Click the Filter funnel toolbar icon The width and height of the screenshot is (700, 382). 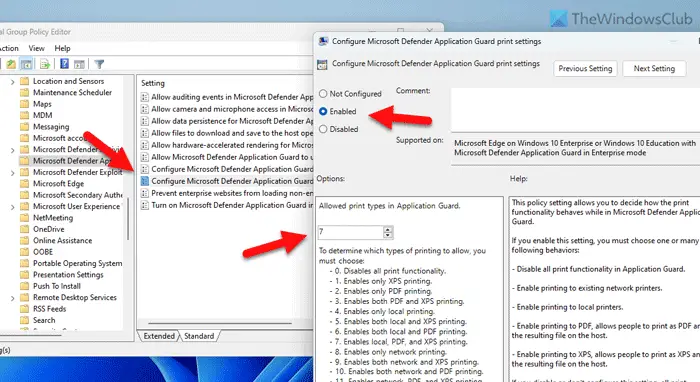point(99,64)
